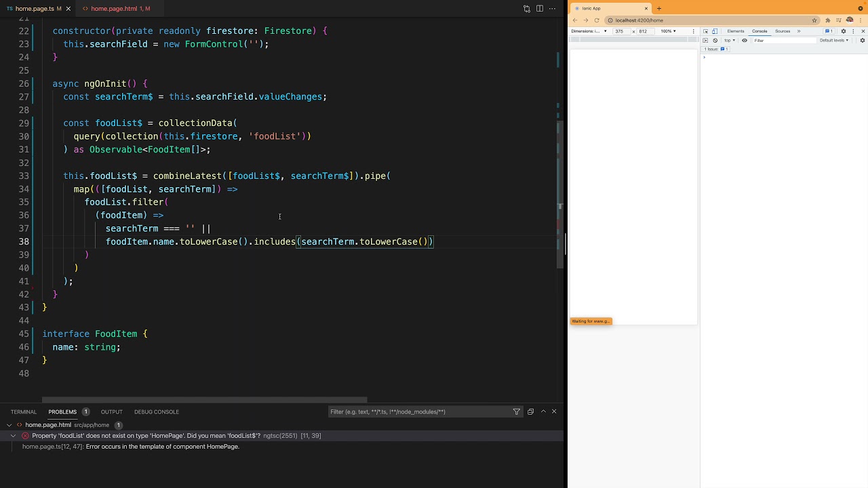Click the localhost:4200/home address bar
Viewport: 868px width, 488px height.
coord(712,20)
